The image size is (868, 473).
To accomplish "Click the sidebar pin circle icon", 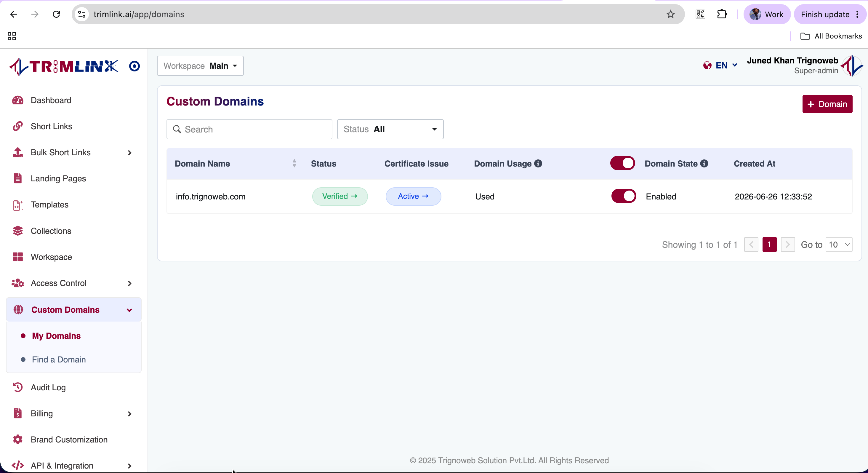I will click(x=134, y=66).
